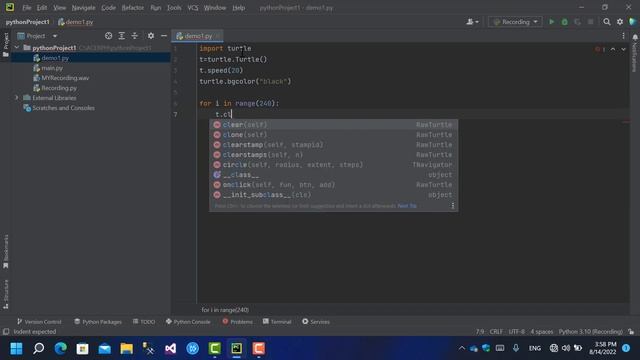Image resolution: width=640 pixels, height=360 pixels.
Task: Toggle tool window bars icon in status bar
Action: (6, 332)
